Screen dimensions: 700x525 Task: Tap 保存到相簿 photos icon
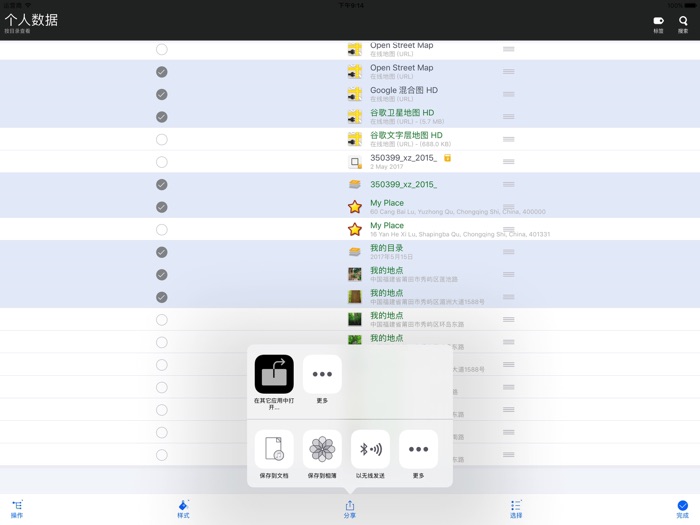point(322,450)
